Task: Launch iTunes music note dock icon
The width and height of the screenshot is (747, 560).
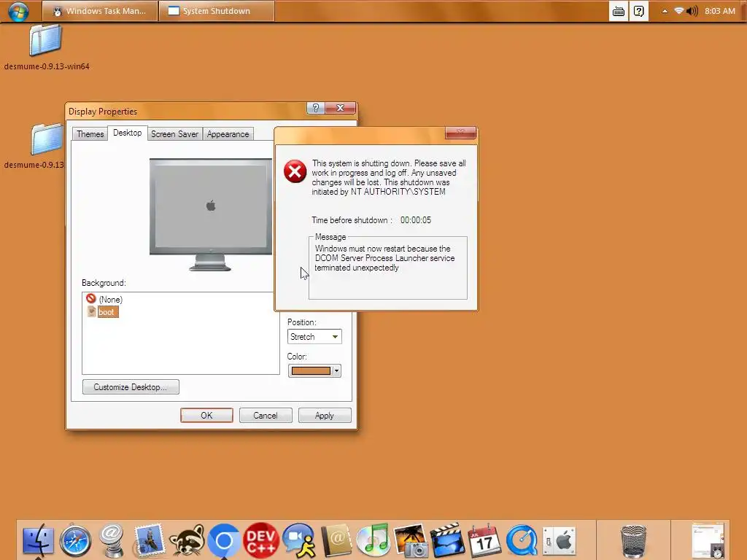Action: click(373, 541)
